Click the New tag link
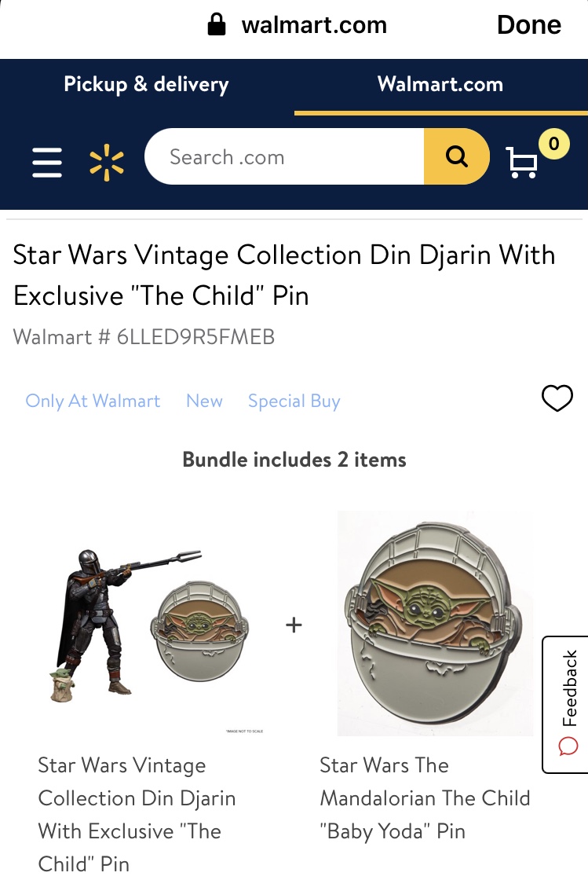The width and height of the screenshot is (588, 880). click(205, 401)
